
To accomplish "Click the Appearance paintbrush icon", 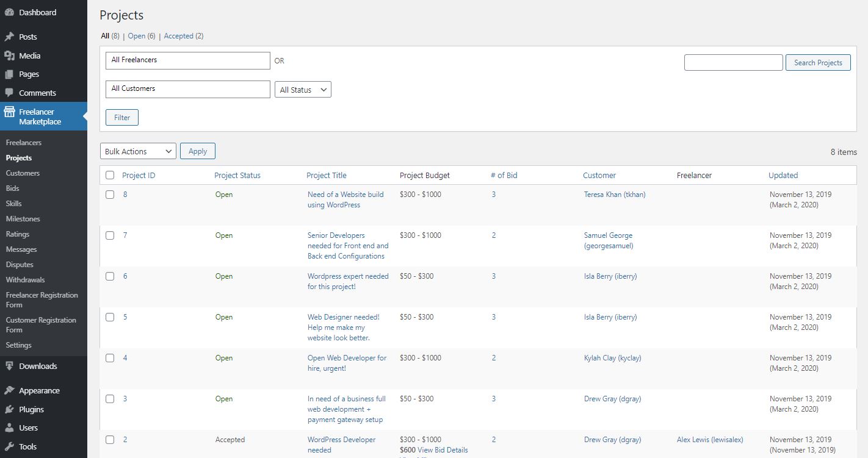I will [9, 390].
